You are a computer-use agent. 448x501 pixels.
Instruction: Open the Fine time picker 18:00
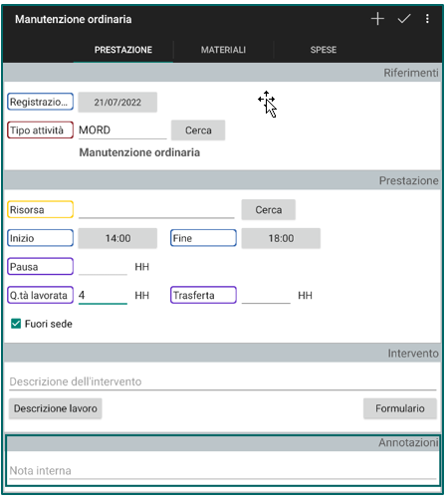click(281, 238)
